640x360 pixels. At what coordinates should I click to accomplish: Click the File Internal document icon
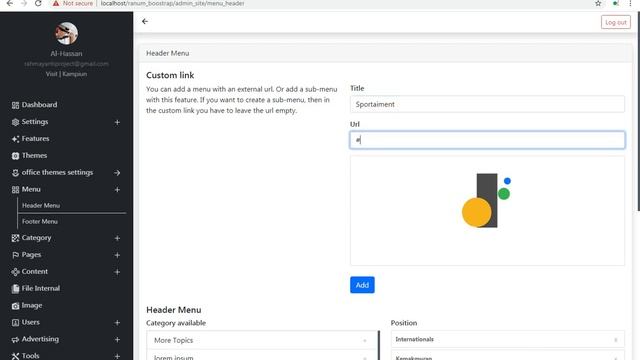15,289
